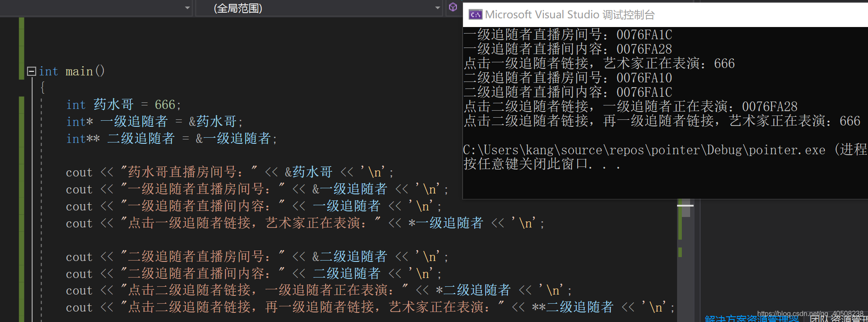
Task: Click the 'int main()' declaration line
Action: (72, 71)
